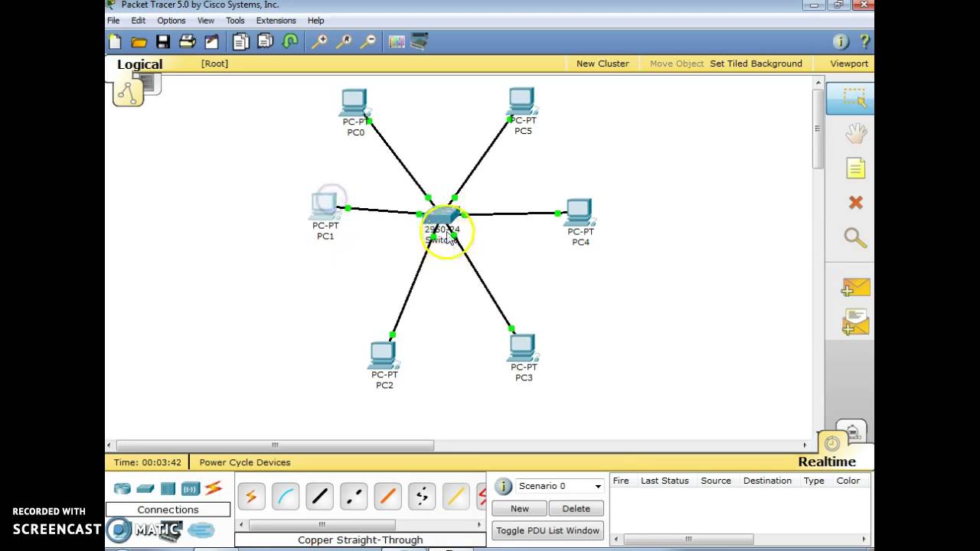
Task: Select the Hubs device category icon
Action: [168, 488]
